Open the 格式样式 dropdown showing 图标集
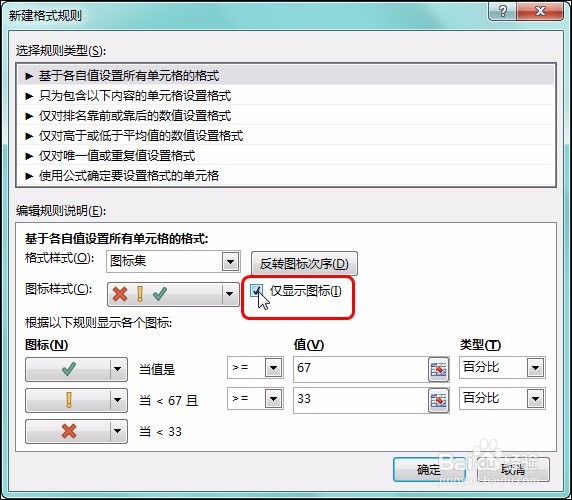572x500 pixels. point(230,261)
